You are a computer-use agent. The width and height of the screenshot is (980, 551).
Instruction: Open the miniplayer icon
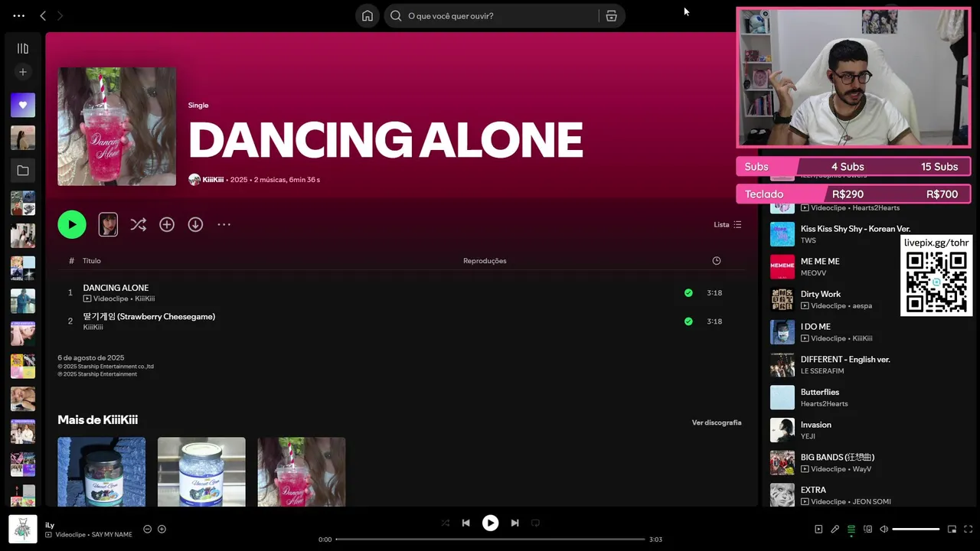(952, 529)
